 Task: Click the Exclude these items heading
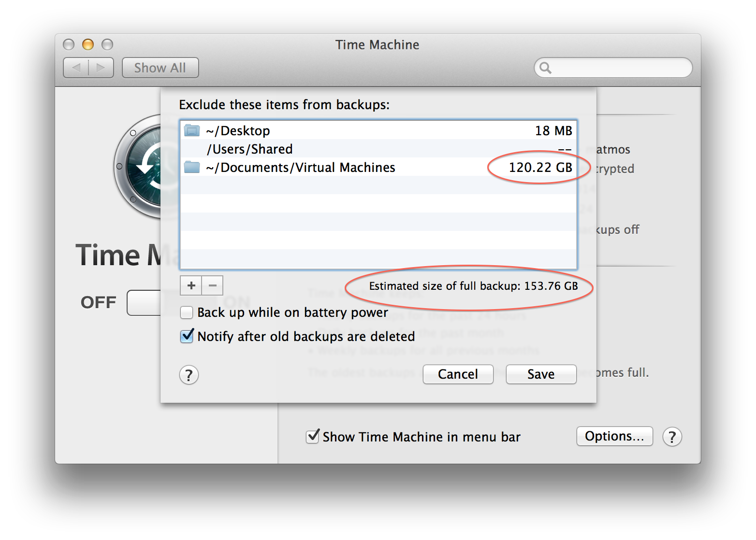(284, 105)
